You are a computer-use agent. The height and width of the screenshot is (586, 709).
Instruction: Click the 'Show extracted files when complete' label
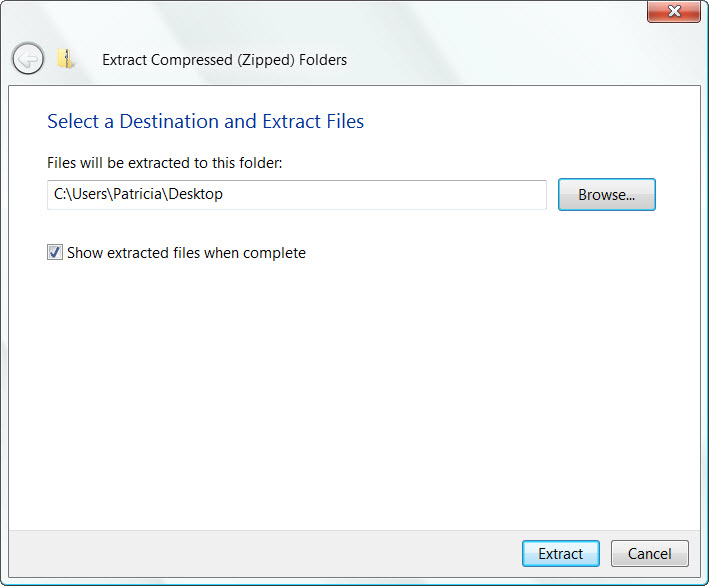click(186, 253)
